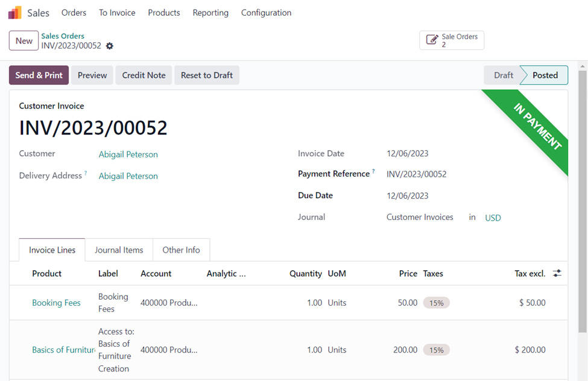Viewport: 588px width, 381px height.
Task: Click the Sales app logo icon
Action: coord(14,13)
